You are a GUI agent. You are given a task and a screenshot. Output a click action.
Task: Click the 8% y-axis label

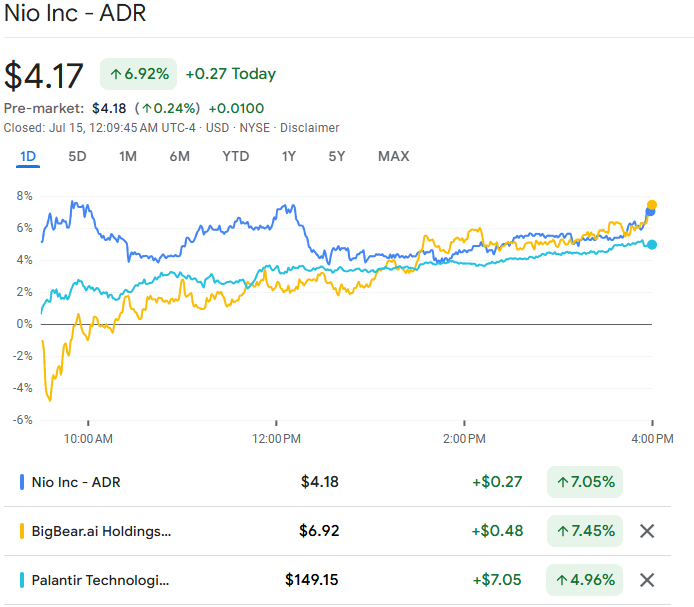click(24, 196)
